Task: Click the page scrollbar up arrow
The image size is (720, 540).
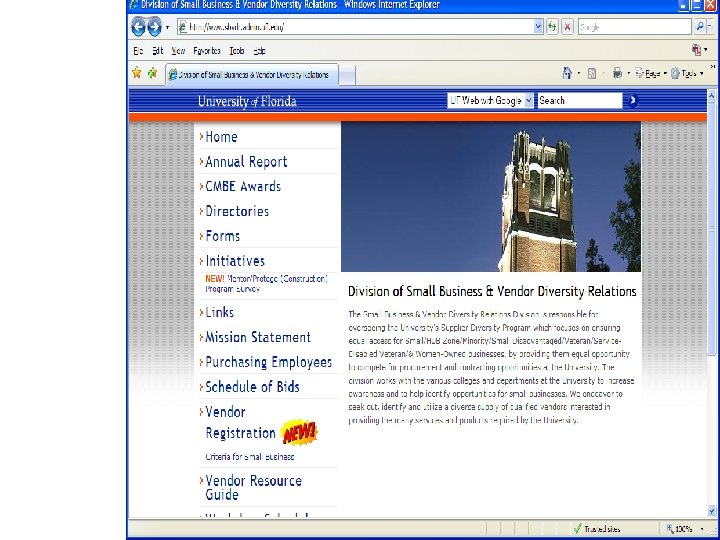Action: point(712,96)
